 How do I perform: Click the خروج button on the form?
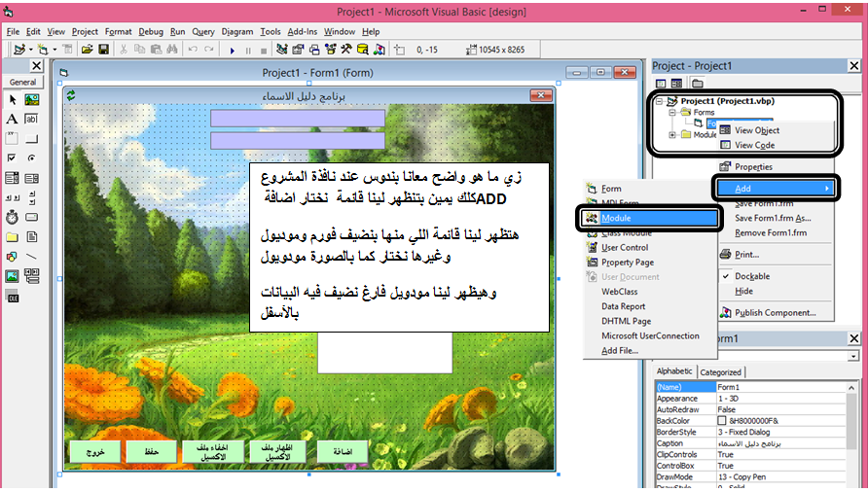pyautogui.click(x=95, y=452)
